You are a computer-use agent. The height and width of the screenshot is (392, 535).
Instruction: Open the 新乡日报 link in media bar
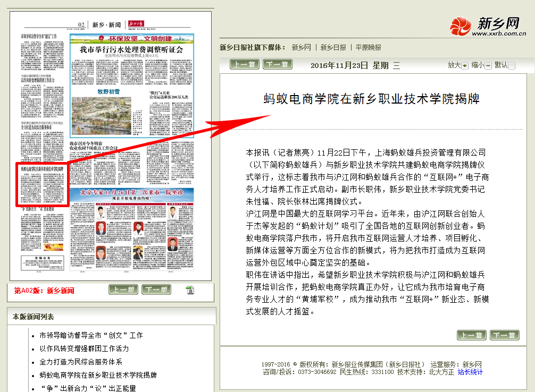(333, 47)
